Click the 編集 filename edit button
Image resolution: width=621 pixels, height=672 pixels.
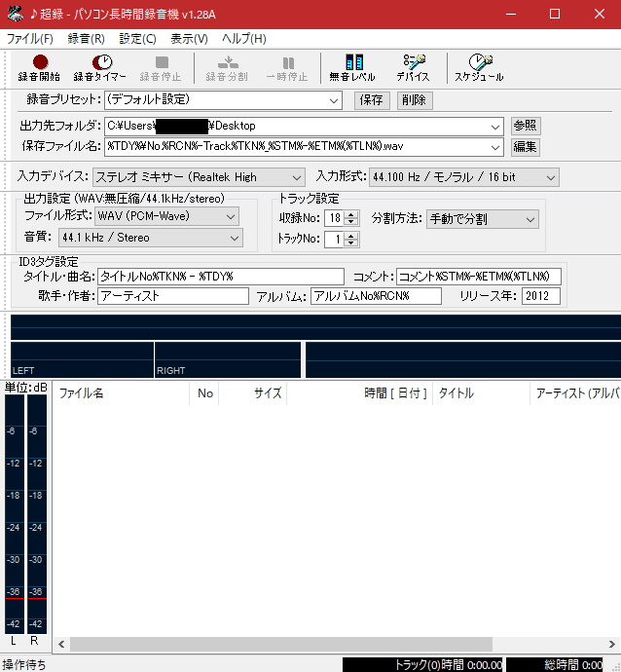click(x=526, y=146)
